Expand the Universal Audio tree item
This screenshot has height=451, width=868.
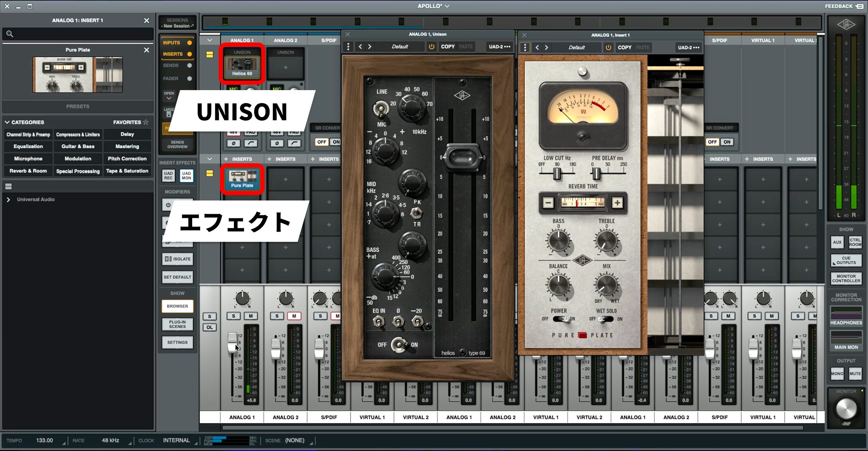tap(8, 199)
